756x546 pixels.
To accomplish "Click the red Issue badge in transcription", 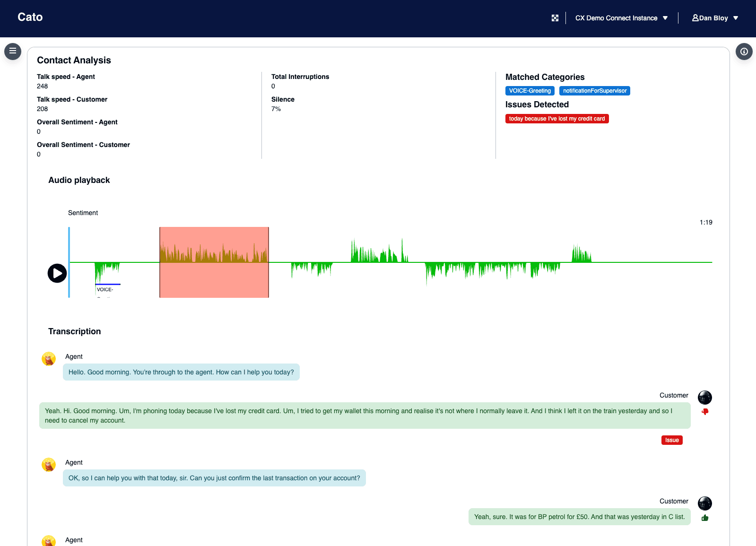I will click(671, 440).
